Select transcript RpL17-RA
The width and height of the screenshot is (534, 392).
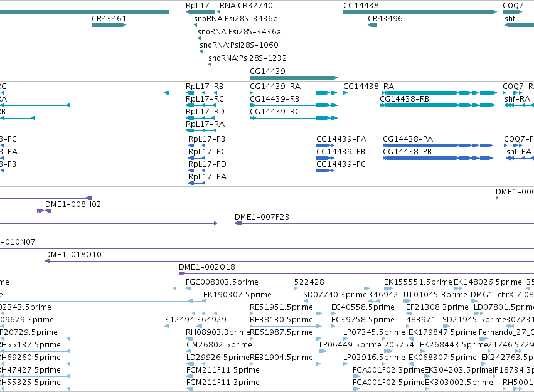[205, 124]
